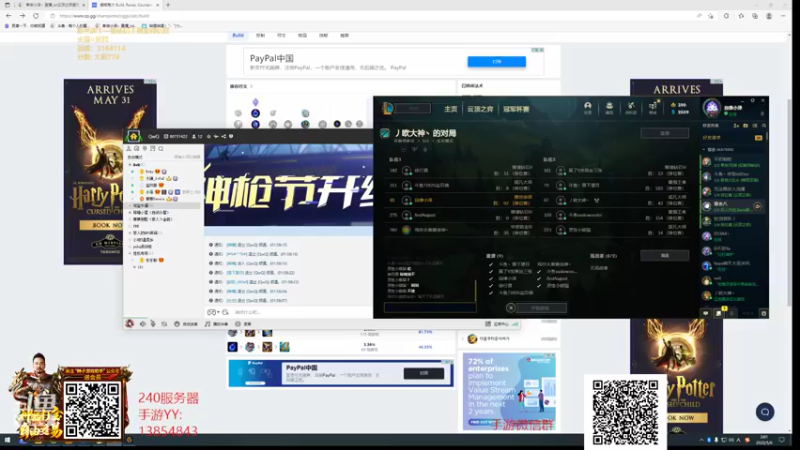Click the start game button in lobby
The width and height of the screenshot is (800, 450).
[x=541, y=308]
